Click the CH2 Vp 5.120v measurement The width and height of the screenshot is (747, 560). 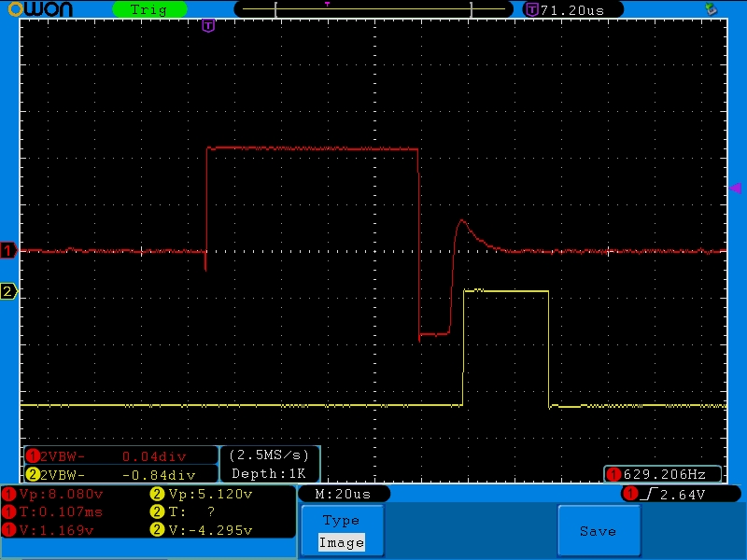tap(210, 494)
